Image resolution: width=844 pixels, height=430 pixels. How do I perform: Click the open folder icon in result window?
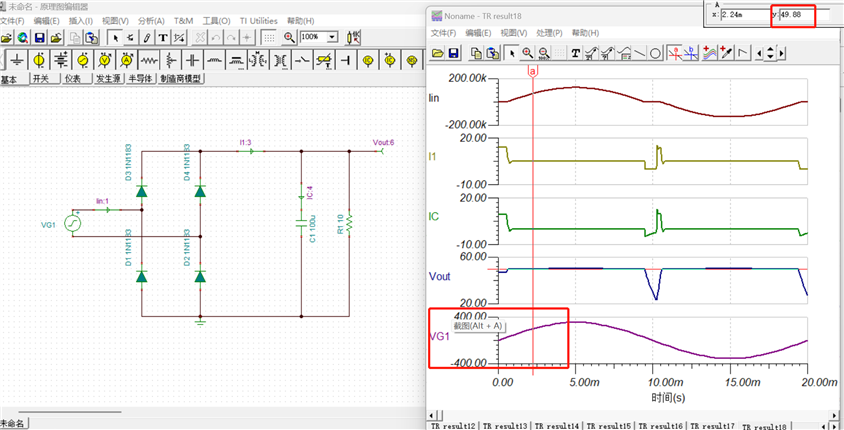click(437, 53)
